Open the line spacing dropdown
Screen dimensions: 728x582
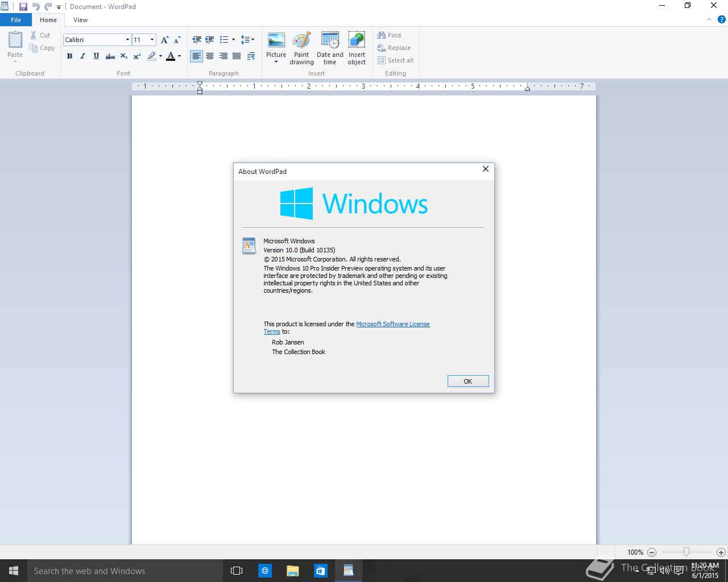247,40
